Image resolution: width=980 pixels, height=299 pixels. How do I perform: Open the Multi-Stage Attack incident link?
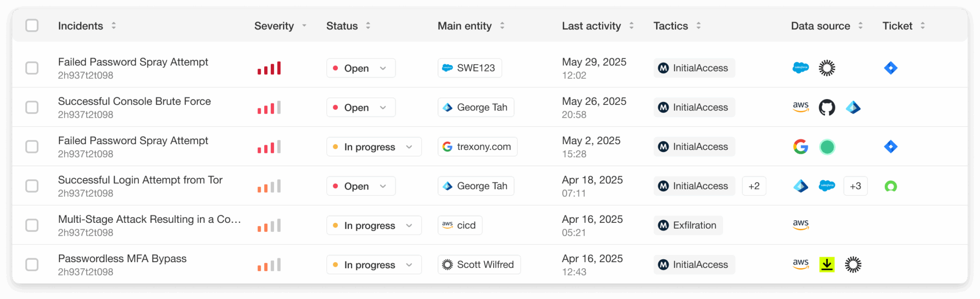coord(149,219)
